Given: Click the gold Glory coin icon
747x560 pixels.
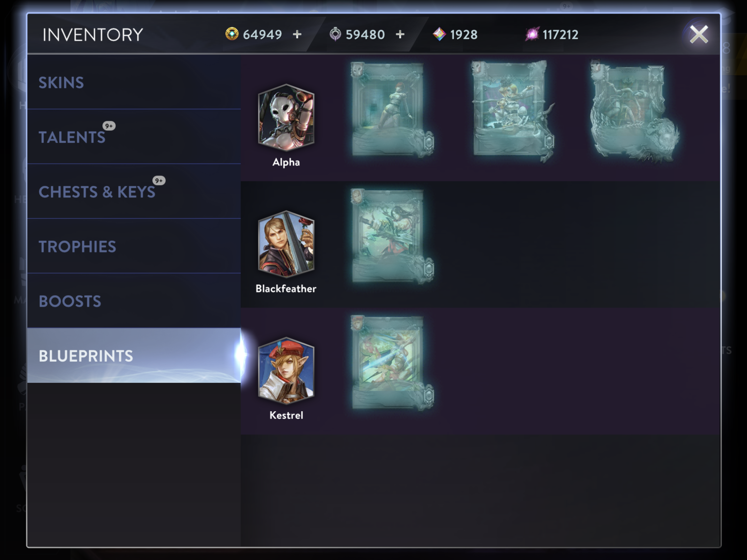Looking at the screenshot, I should [x=232, y=34].
